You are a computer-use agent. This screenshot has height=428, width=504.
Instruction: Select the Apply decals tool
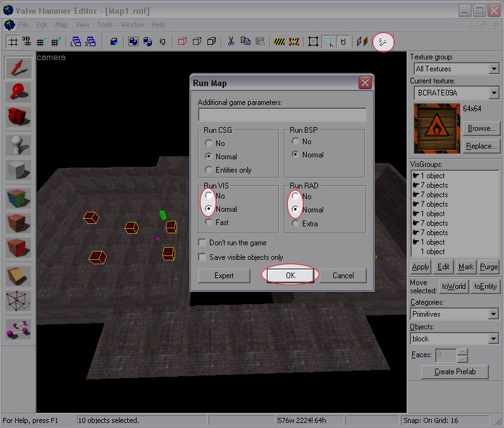pyautogui.click(x=18, y=247)
